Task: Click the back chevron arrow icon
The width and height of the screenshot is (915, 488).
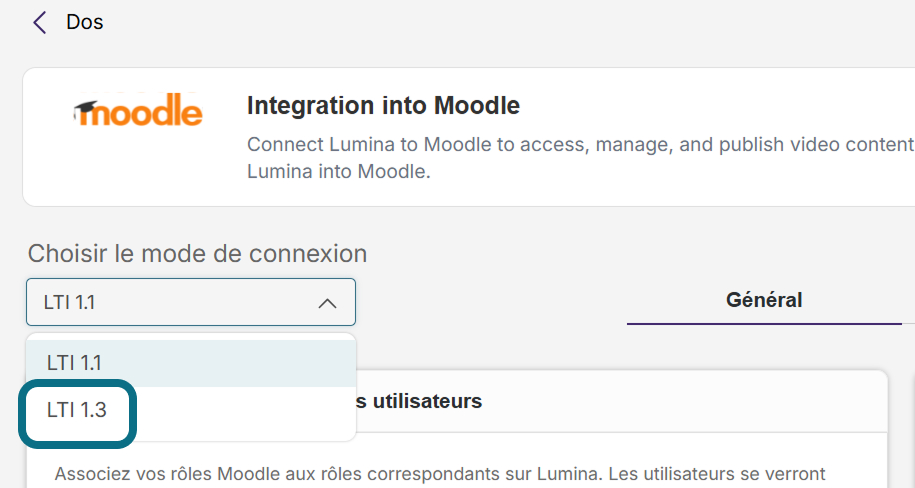Action: click(40, 23)
